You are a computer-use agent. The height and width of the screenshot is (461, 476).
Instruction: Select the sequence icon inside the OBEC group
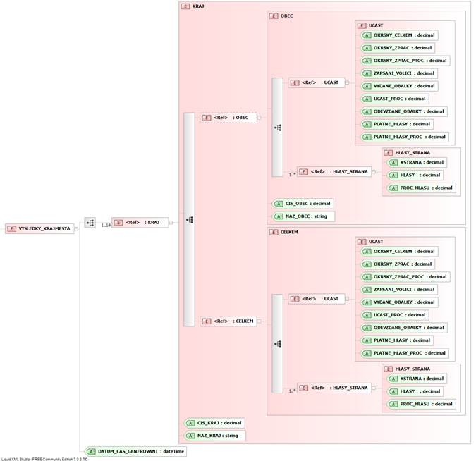(x=278, y=128)
